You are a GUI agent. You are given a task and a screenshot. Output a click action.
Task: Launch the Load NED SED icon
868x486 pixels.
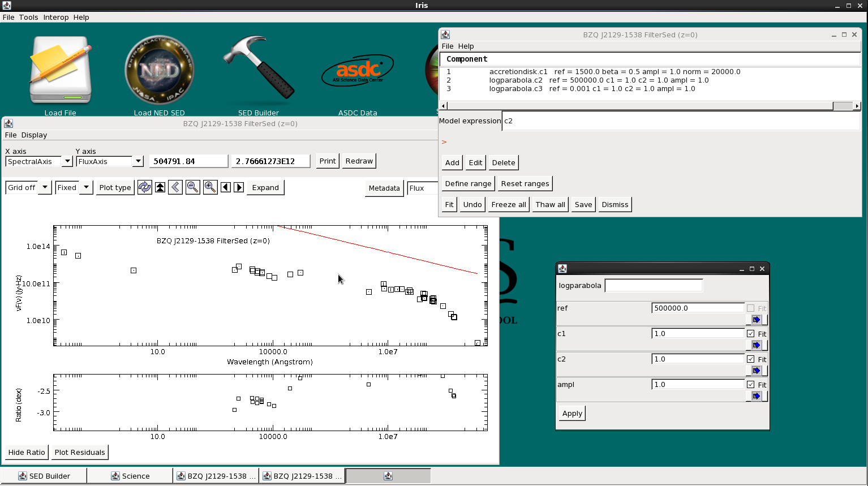[x=159, y=70]
